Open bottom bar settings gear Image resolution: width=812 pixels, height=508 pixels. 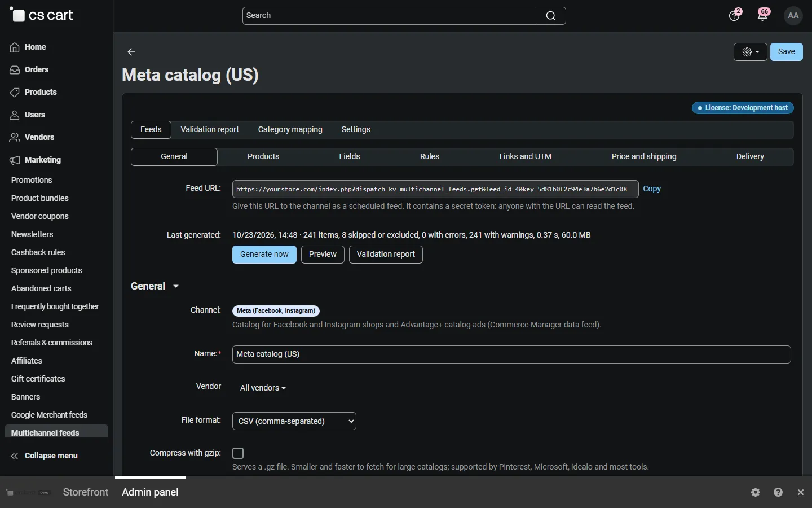click(x=756, y=492)
